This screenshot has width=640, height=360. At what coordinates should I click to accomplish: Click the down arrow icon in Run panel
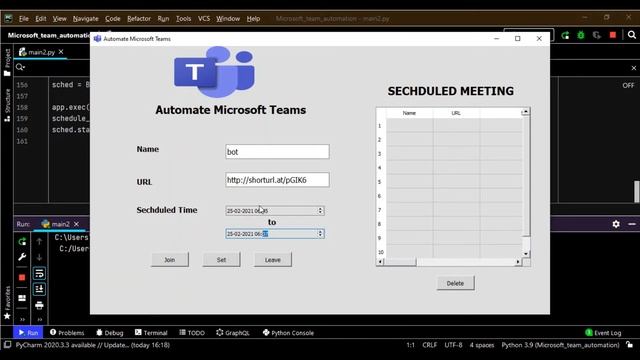point(39,257)
